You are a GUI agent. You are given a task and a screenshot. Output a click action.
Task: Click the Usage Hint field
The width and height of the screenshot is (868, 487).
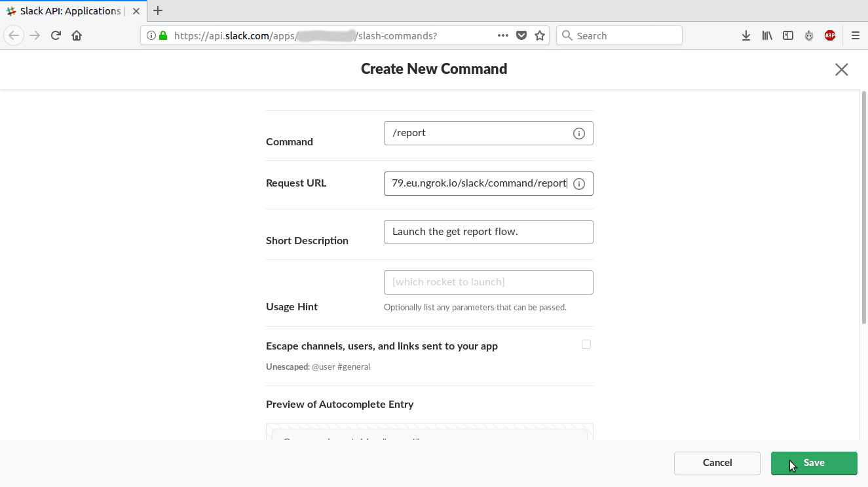coord(489,282)
